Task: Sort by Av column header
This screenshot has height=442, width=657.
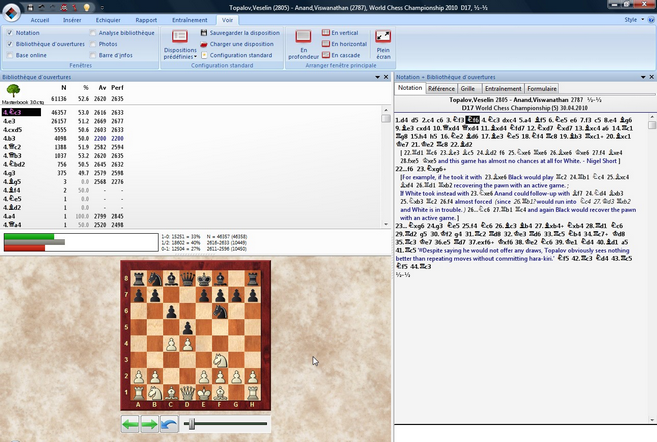Action: point(102,88)
